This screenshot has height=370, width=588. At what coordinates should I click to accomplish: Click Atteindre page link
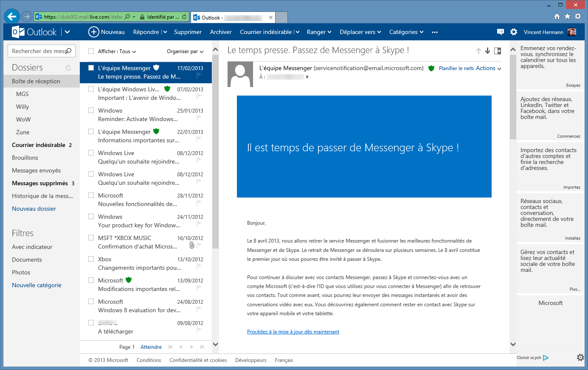pos(151,347)
